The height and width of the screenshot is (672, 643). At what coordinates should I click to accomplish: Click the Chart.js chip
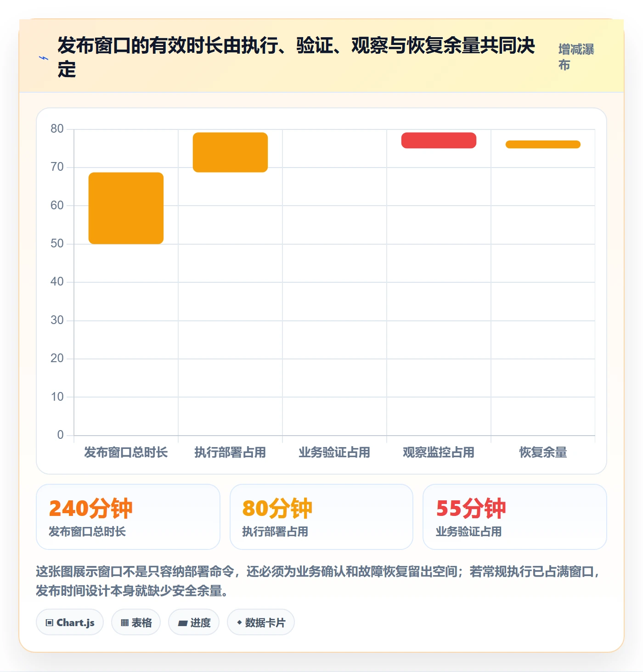coord(70,622)
